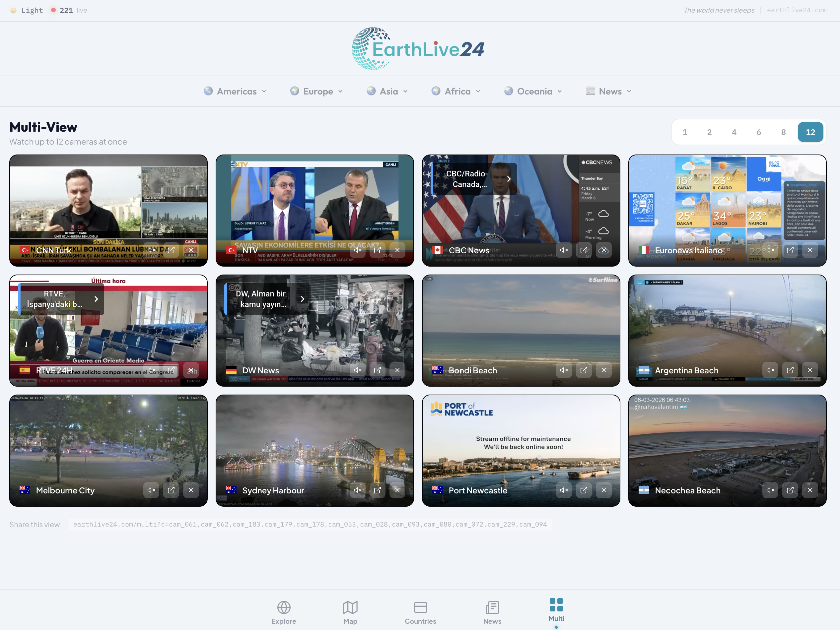Click the shareable multi-view URL field
The height and width of the screenshot is (630, 840).
click(310, 524)
